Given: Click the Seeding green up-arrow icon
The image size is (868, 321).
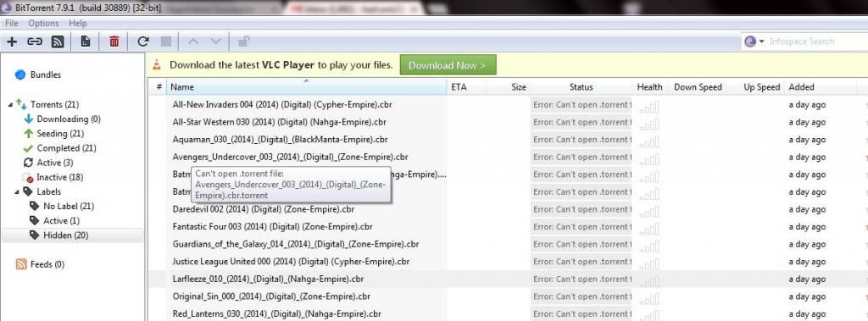Looking at the screenshot, I should 29,133.
